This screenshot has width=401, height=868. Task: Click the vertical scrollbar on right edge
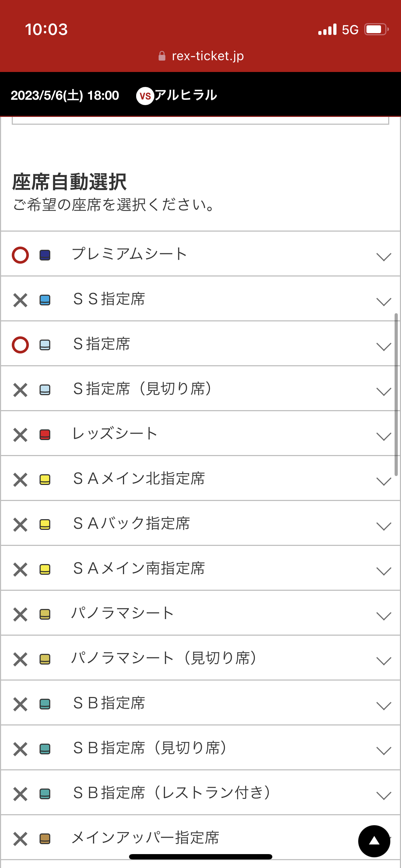click(x=396, y=394)
